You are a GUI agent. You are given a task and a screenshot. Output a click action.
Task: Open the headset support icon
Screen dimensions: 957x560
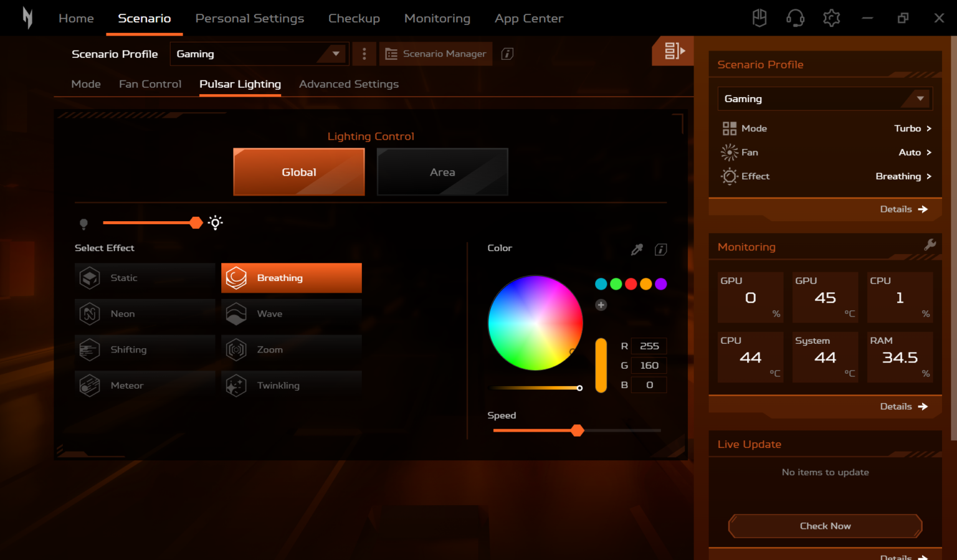[795, 19]
